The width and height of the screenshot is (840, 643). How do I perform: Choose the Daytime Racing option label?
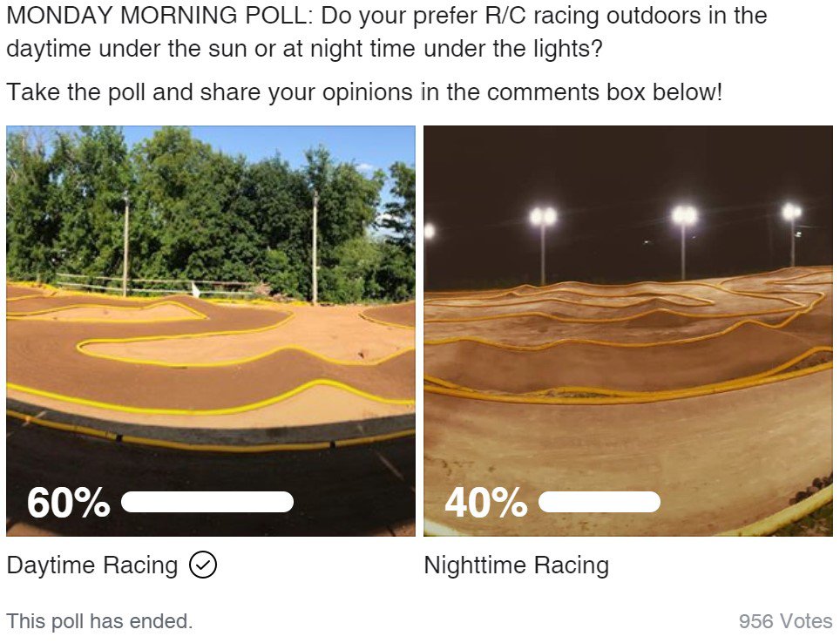point(92,565)
